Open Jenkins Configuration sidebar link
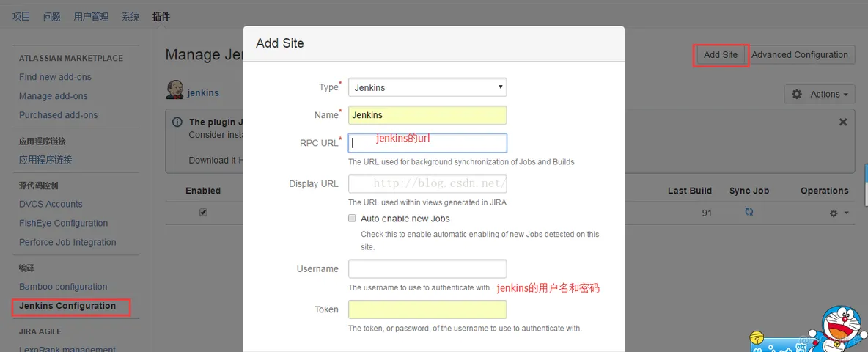The height and width of the screenshot is (352, 868). tap(67, 306)
